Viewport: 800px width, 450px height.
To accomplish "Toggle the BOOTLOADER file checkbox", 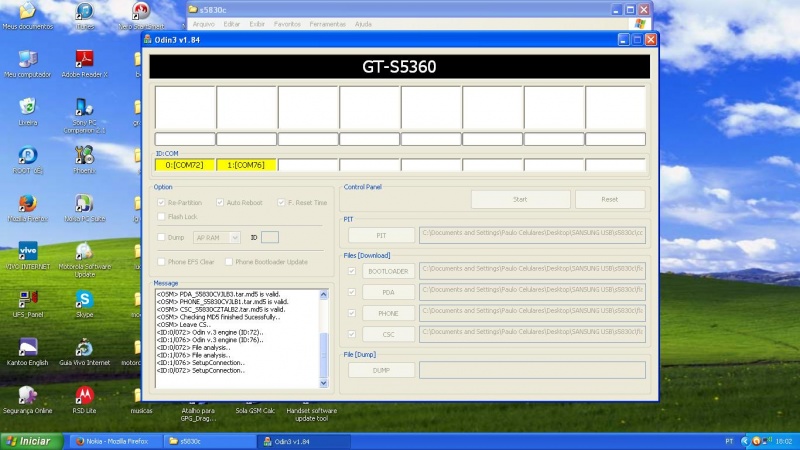I will [352, 271].
